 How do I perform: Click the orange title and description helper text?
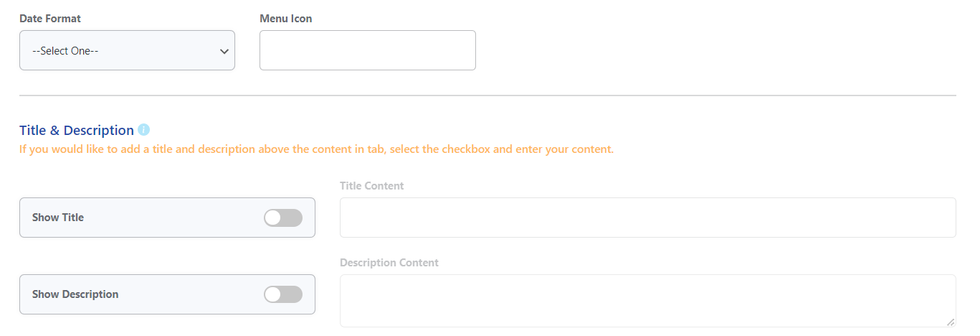(x=316, y=150)
